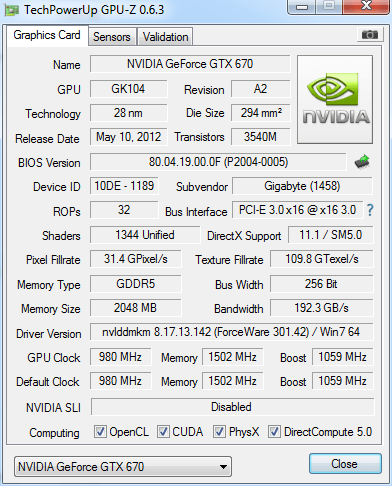Open the GPU selection dropdown arrow
392x486 pixels.
[223, 467]
